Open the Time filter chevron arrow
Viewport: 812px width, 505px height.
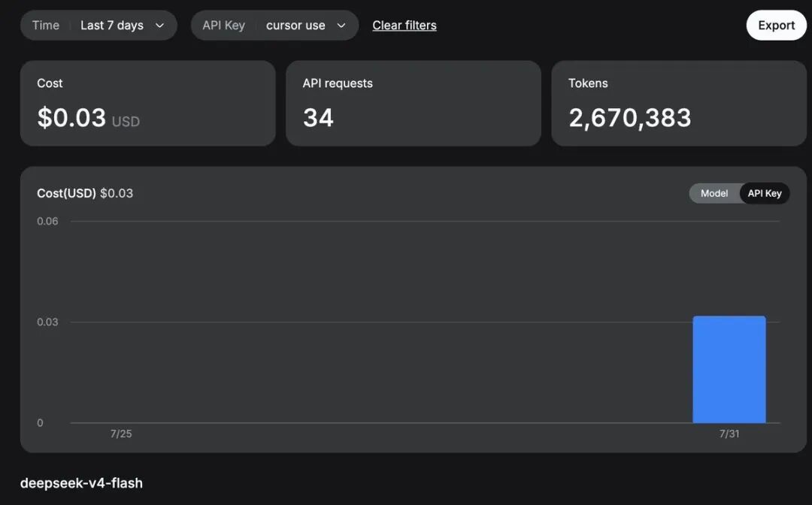click(160, 26)
